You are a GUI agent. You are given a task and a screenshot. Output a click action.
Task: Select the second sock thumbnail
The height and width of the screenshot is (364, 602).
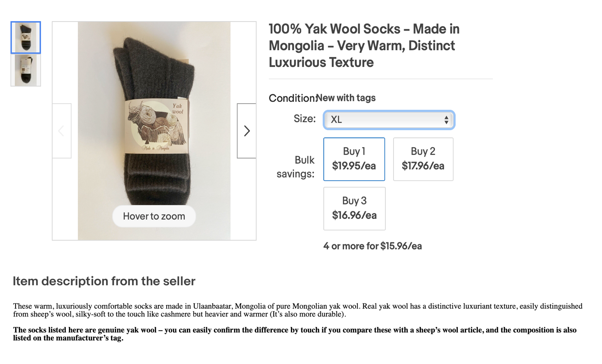pyautogui.click(x=26, y=70)
